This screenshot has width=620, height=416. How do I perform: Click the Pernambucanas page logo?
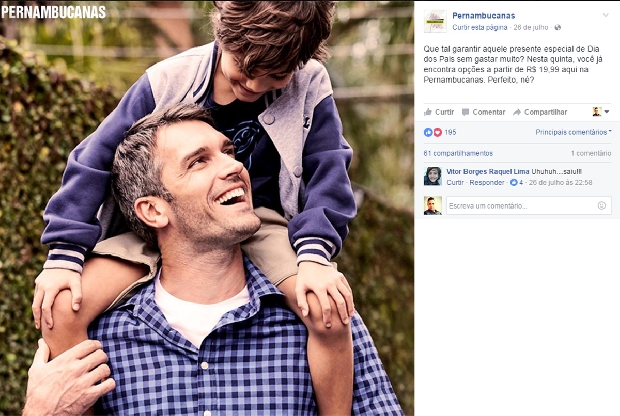click(435, 21)
